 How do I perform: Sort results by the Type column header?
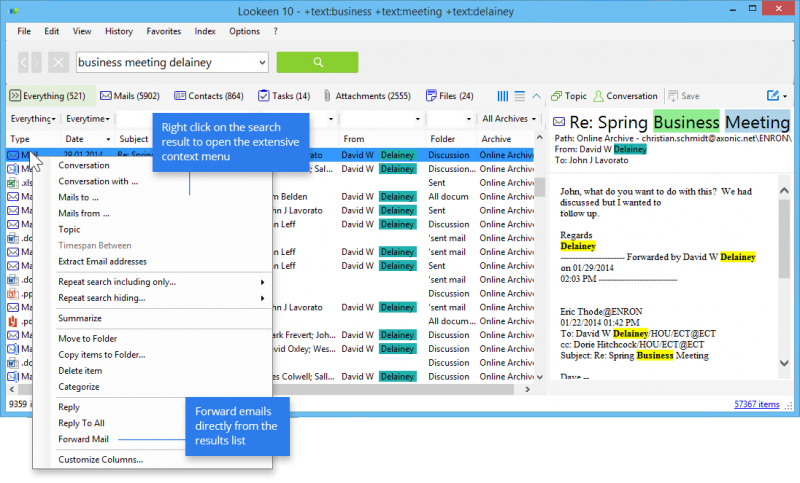20,139
